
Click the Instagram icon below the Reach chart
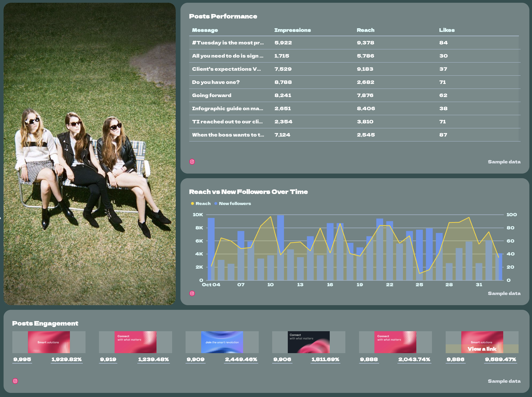pyautogui.click(x=192, y=293)
